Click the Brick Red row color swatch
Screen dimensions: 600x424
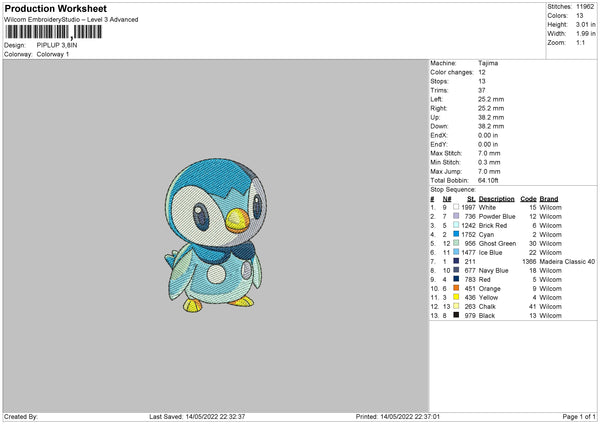tap(456, 225)
